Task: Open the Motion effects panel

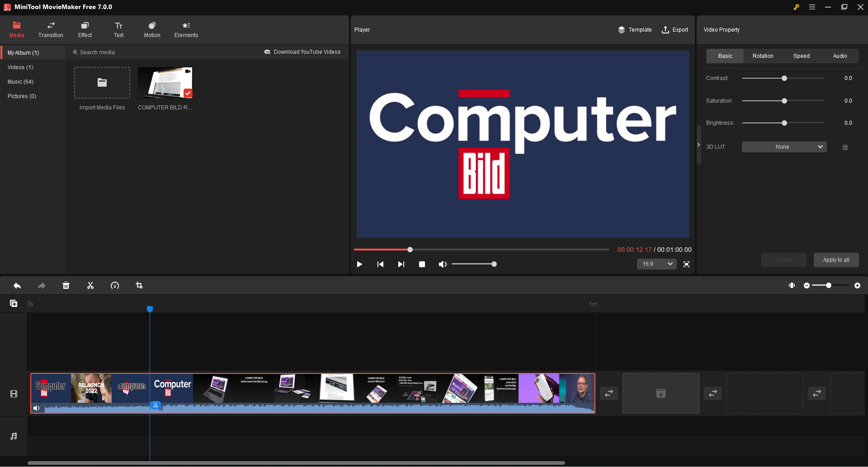Action: point(152,29)
